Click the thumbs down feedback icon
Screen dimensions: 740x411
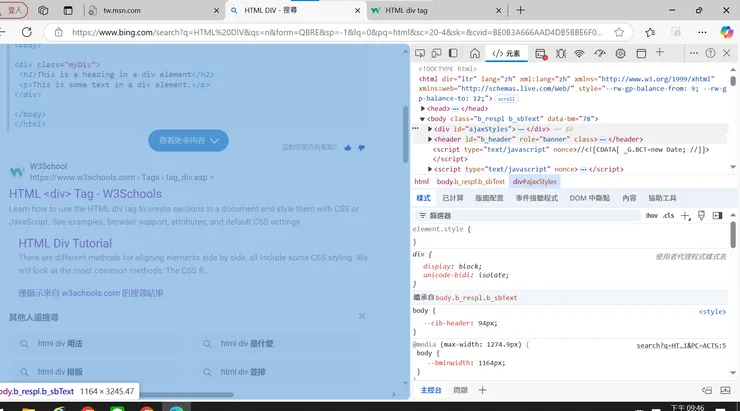point(362,148)
